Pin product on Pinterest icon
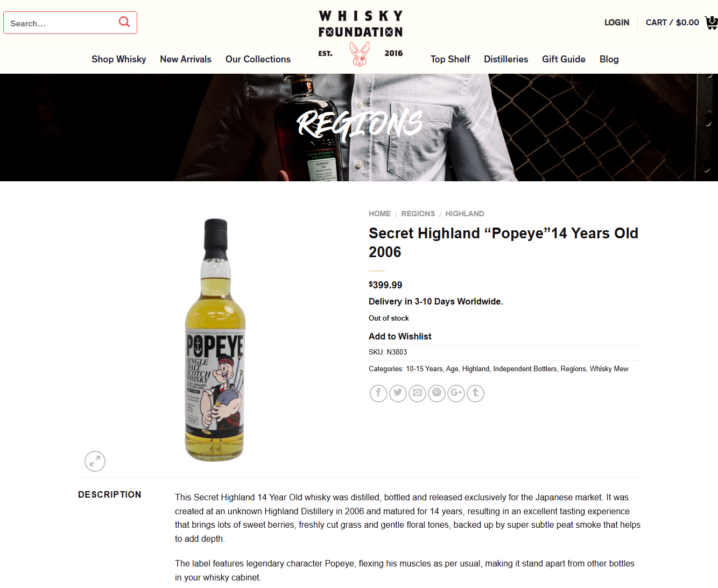This screenshot has width=718, height=588. click(437, 393)
